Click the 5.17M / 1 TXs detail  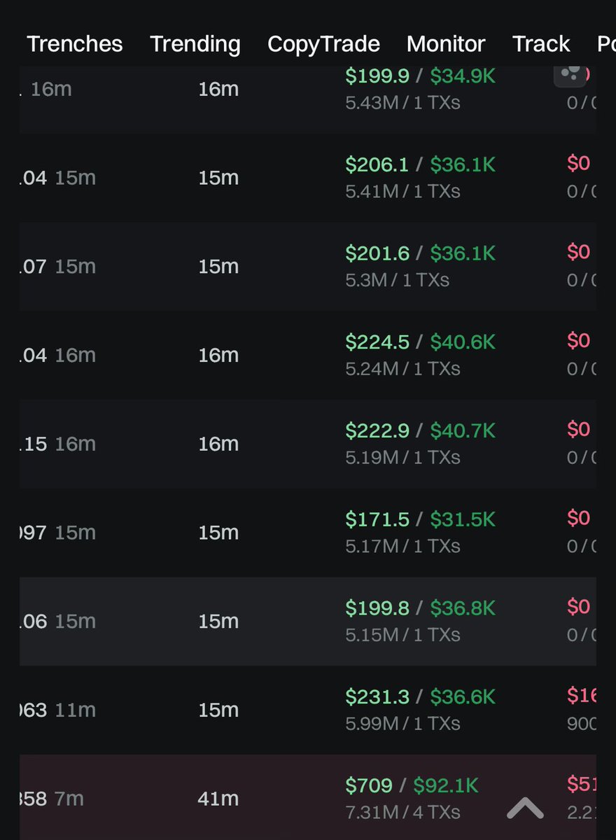402,546
